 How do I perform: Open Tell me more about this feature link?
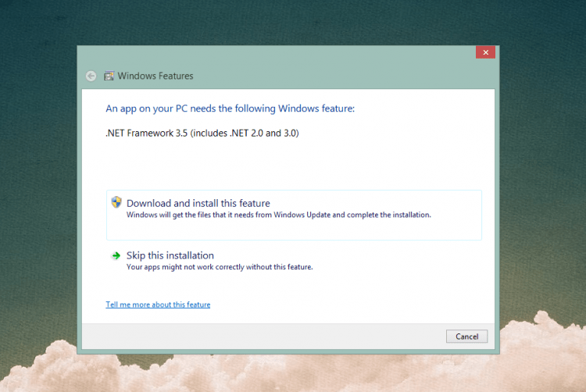(x=158, y=305)
